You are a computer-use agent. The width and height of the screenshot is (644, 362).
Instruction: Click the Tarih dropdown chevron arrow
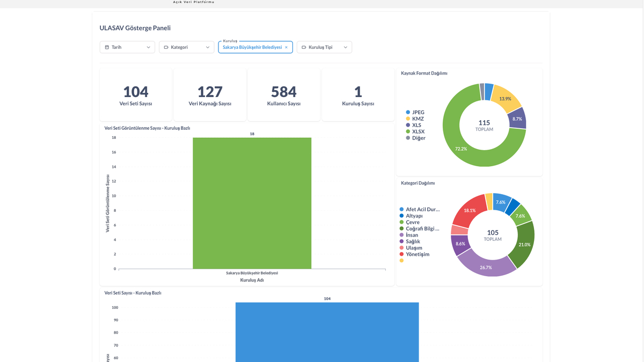pyautogui.click(x=149, y=47)
